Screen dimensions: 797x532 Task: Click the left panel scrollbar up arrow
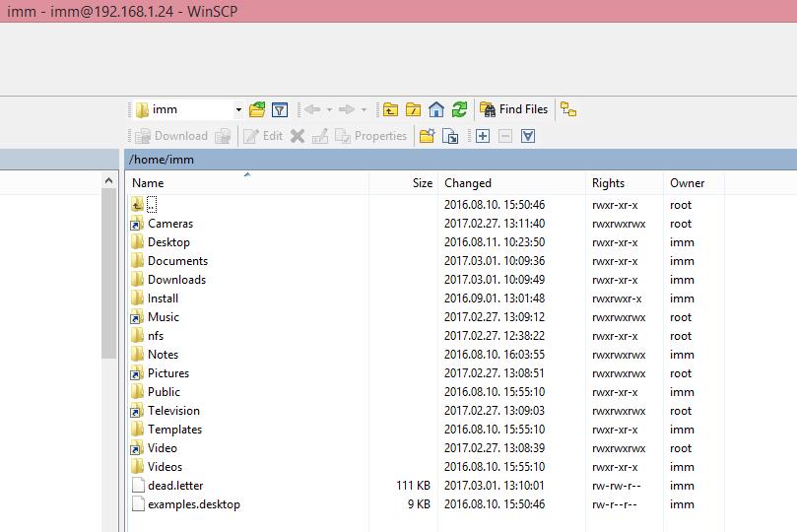108,180
